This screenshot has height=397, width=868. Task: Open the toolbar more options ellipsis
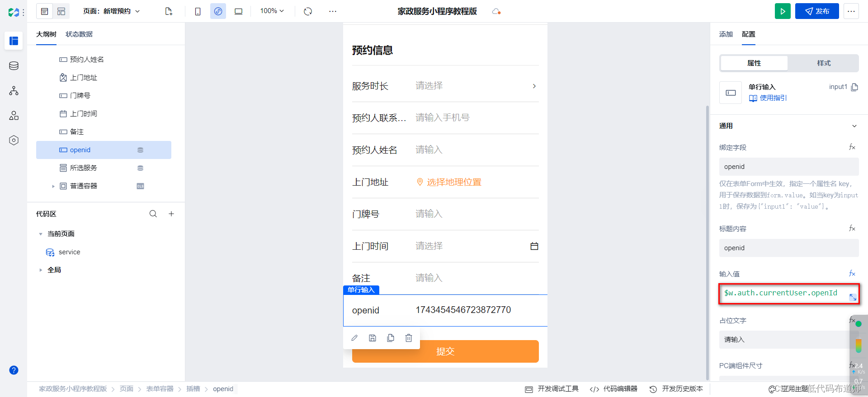[333, 11]
